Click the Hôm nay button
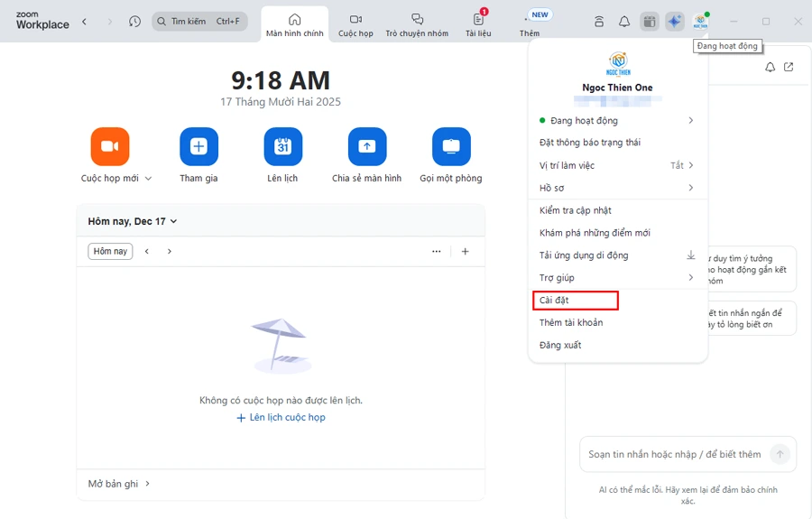Screen dimensions: 812x519 pyautogui.click(x=110, y=251)
